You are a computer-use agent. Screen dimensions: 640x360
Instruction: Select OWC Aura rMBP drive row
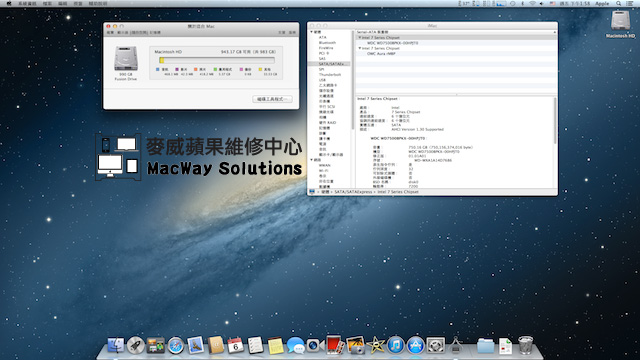(456, 53)
